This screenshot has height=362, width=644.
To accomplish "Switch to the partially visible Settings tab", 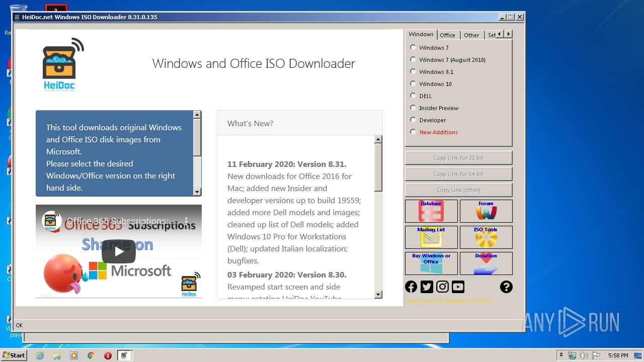I will (491, 35).
